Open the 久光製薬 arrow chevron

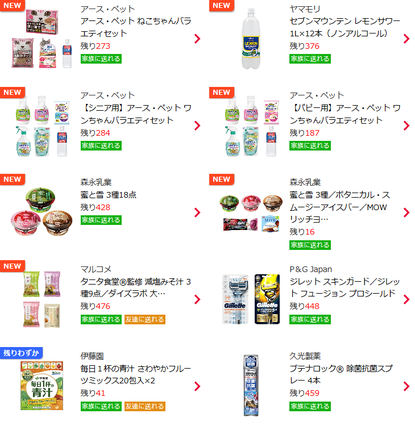(x=406, y=386)
